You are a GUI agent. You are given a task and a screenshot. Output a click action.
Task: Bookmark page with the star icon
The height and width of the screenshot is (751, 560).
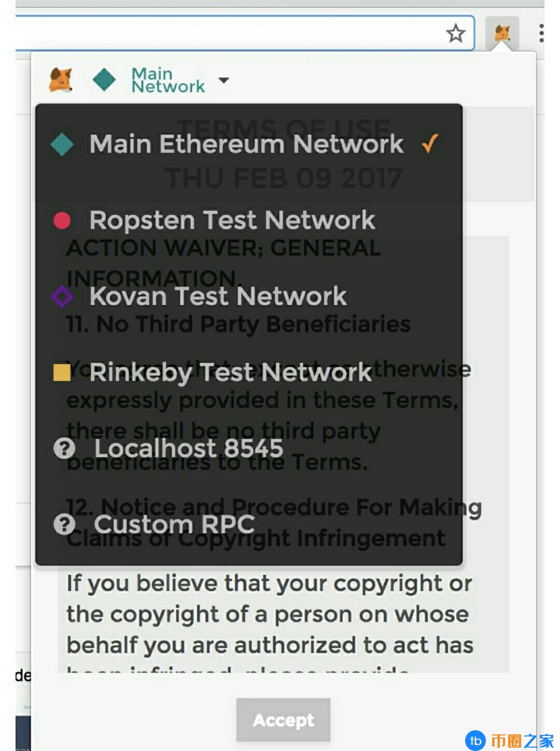456,34
